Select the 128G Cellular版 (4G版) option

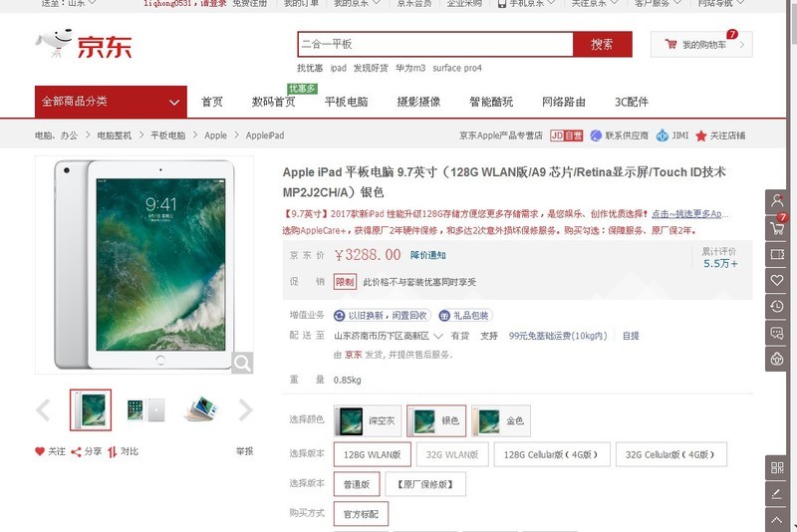point(552,454)
